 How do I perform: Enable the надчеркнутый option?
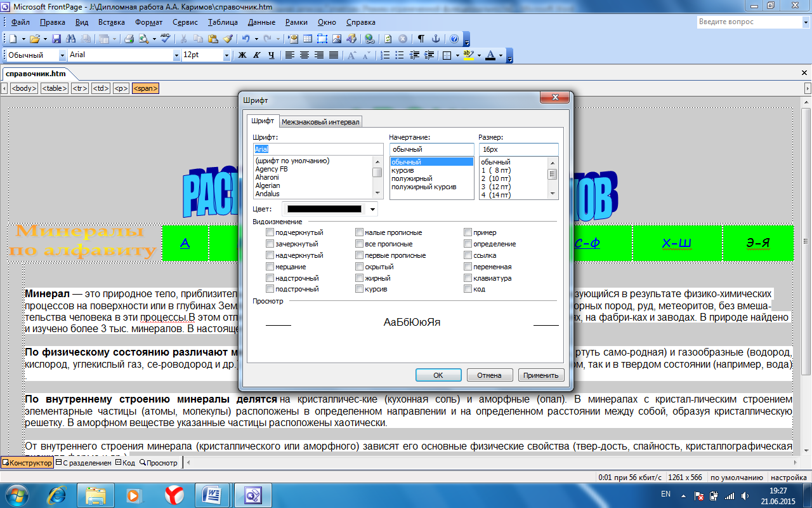tap(270, 255)
